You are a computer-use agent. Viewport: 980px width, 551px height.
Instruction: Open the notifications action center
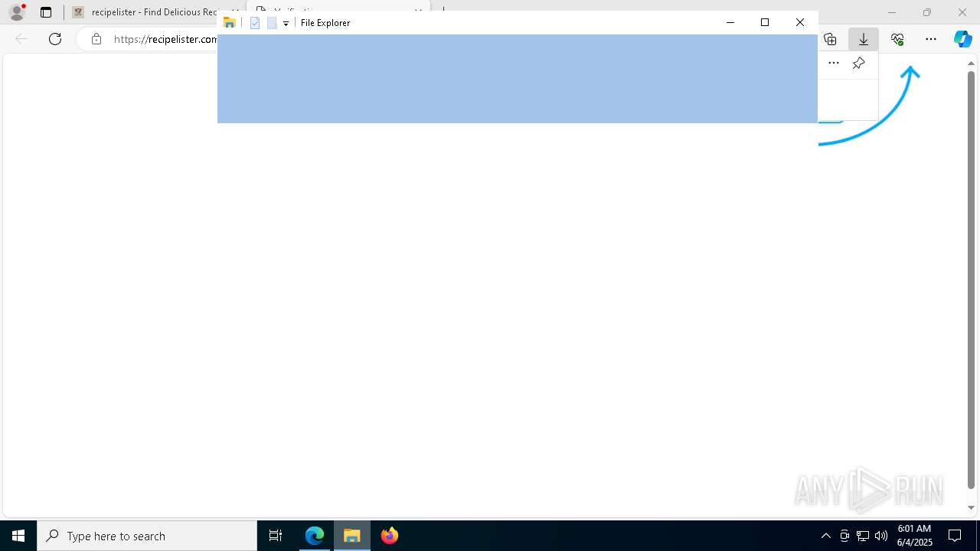point(955,536)
